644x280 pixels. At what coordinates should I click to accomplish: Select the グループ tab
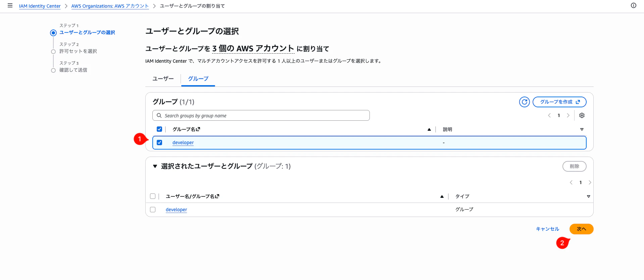pyautogui.click(x=198, y=79)
